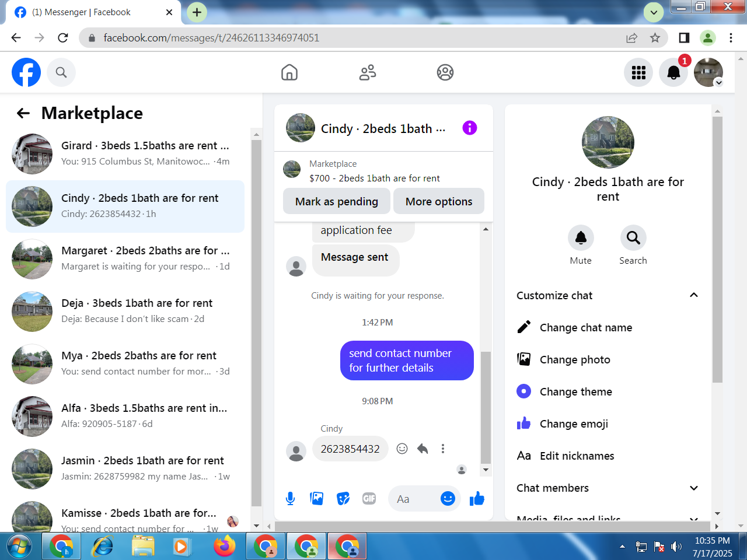Image resolution: width=747 pixels, height=560 pixels.
Task: Open the notifications bell icon
Action: pyautogui.click(x=673, y=72)
